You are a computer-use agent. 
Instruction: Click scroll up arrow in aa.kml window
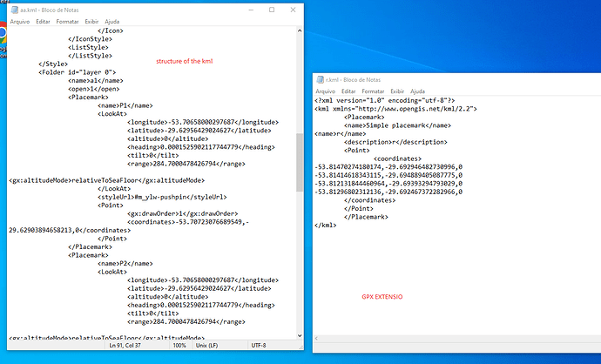pos(300,30)
